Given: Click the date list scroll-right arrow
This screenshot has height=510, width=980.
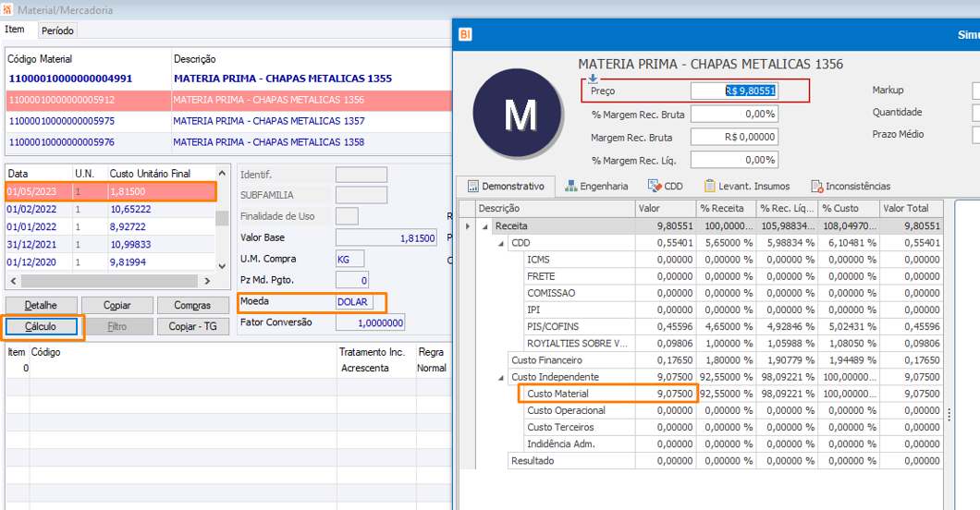Looking at the screenshot, I should [207, 281].
